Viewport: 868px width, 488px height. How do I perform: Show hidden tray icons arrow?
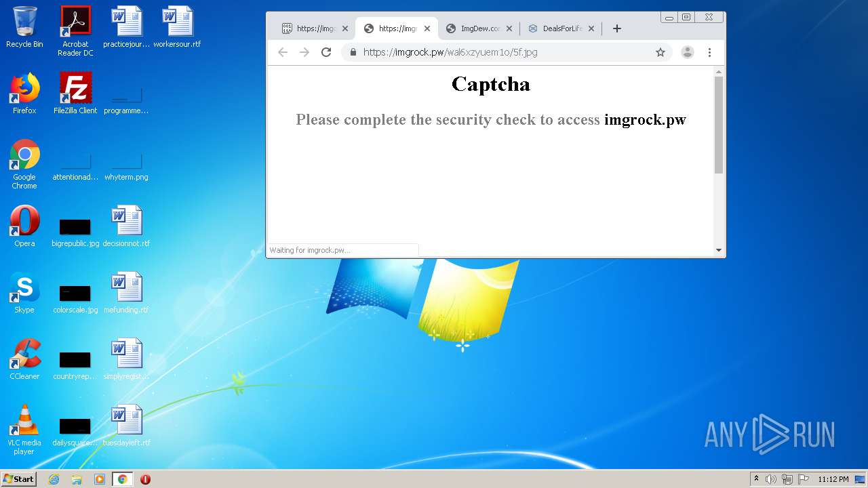click(756, 479)
